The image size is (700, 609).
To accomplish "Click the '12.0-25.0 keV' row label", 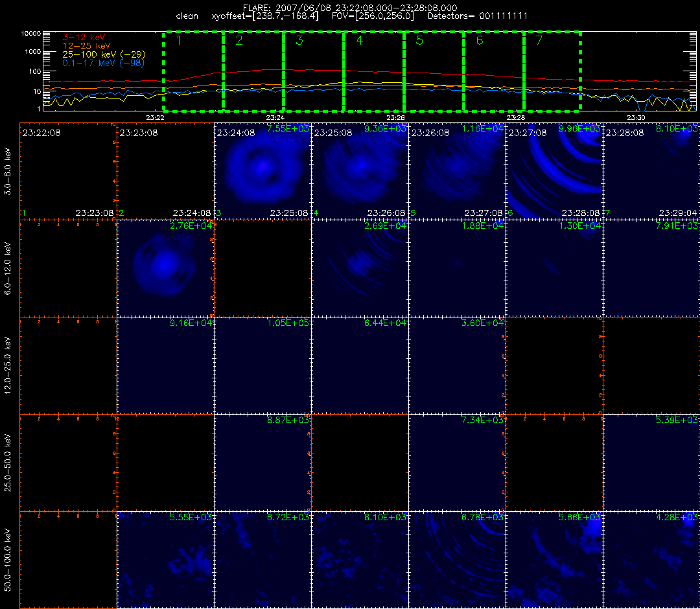I will click(x=8, y=365).
